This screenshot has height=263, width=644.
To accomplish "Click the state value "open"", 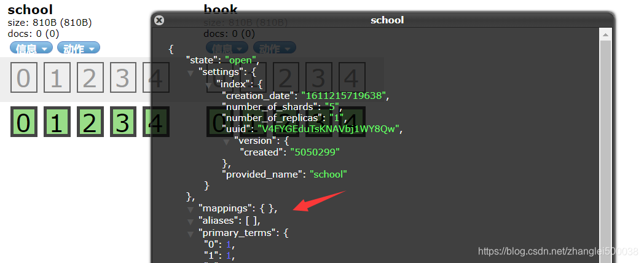I will click(241, 60).
